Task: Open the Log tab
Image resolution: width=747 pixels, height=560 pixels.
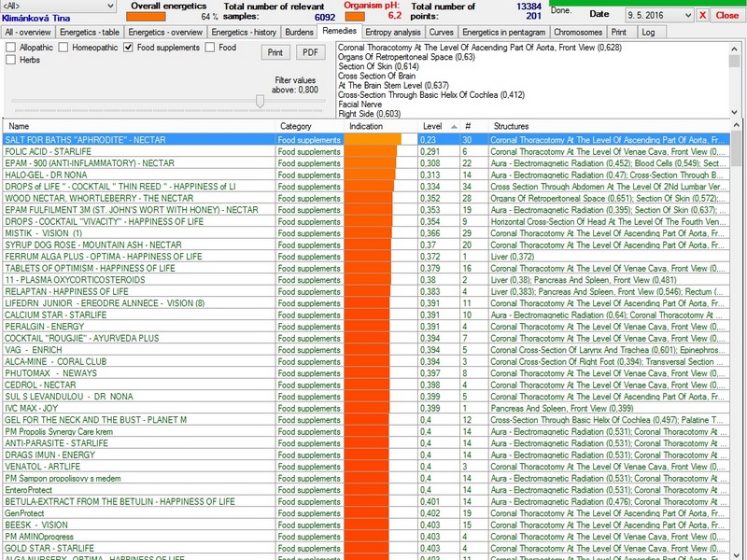Action: click(651, 32)
